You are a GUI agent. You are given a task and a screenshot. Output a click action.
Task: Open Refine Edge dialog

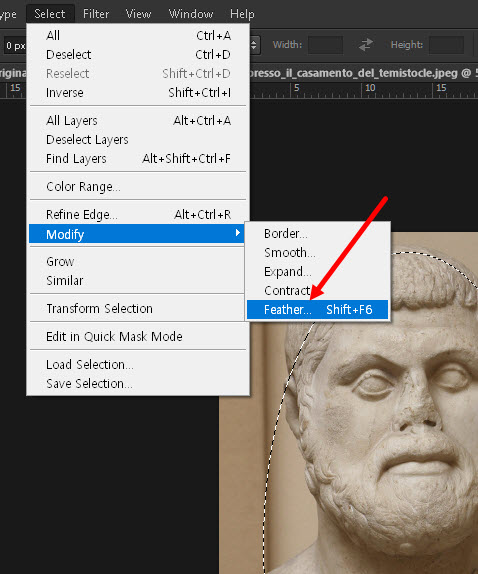138,215
